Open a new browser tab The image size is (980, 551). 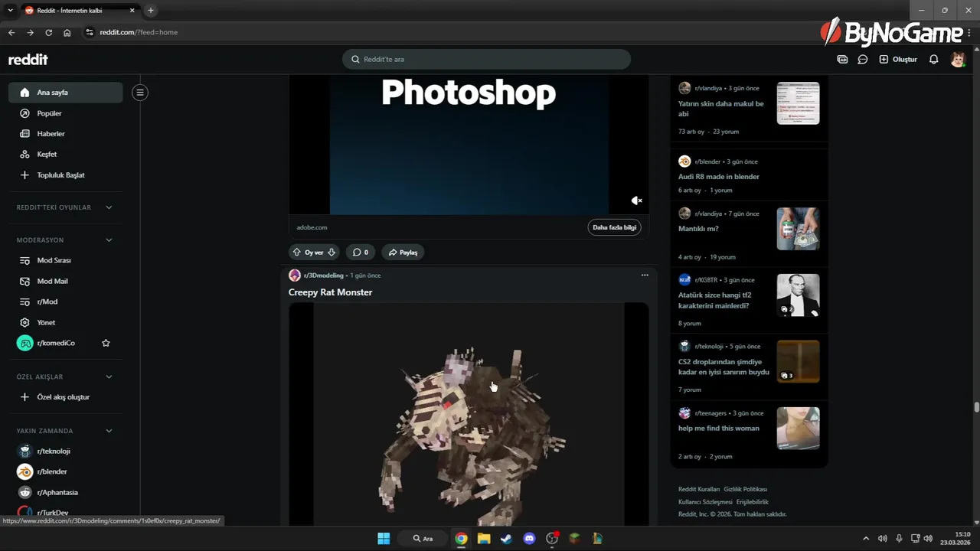pos(151,11)
